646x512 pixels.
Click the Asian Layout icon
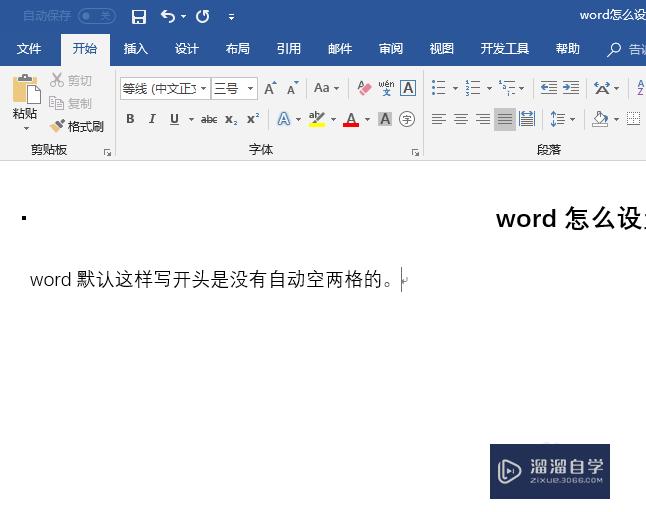(x=602, y=88)
